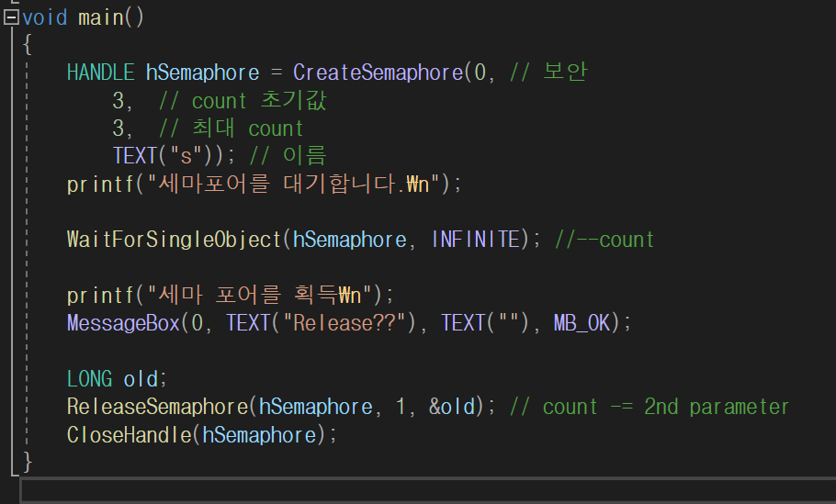Click the '세마 포어를 획득' string literal

[260, 295]
